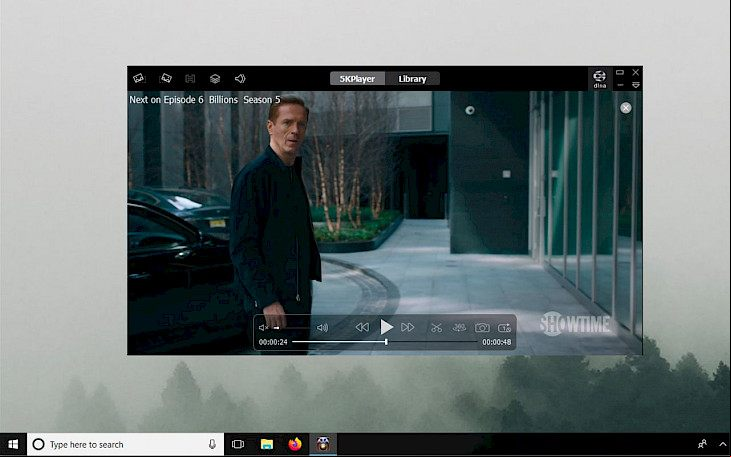Open the Windows Start menu
The image size is (731, 457).
click(x=13, y=444)
